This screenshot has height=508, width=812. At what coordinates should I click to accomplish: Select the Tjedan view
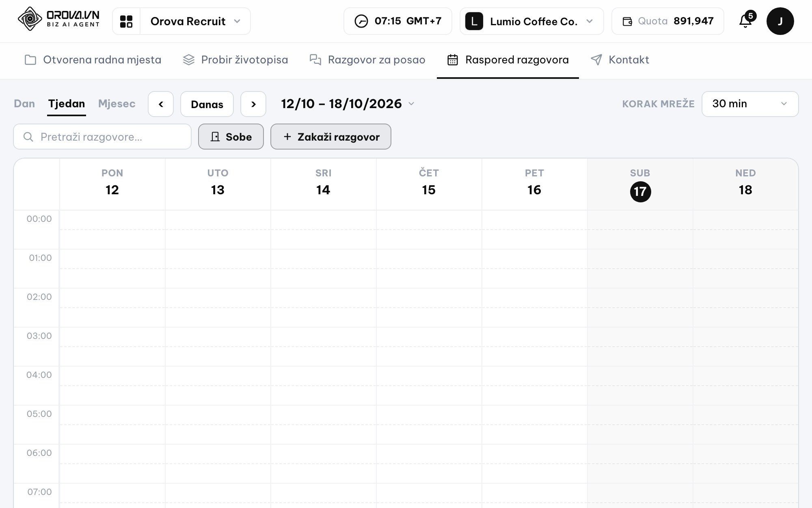click(67, 104)
